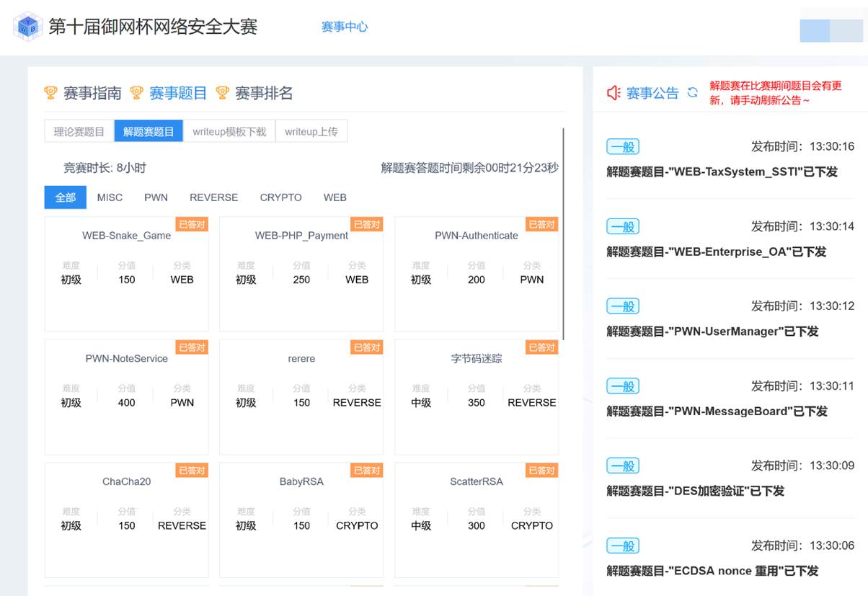Open the WEB-PHP_Payment challenge card
The height and width of the screenshot is (596, 868).
click(301, 274)
